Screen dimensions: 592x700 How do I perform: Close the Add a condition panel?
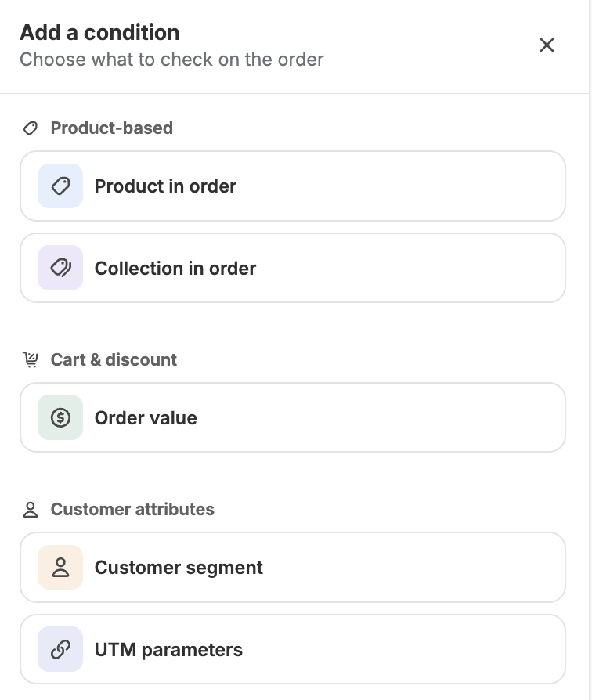point(547,45)
